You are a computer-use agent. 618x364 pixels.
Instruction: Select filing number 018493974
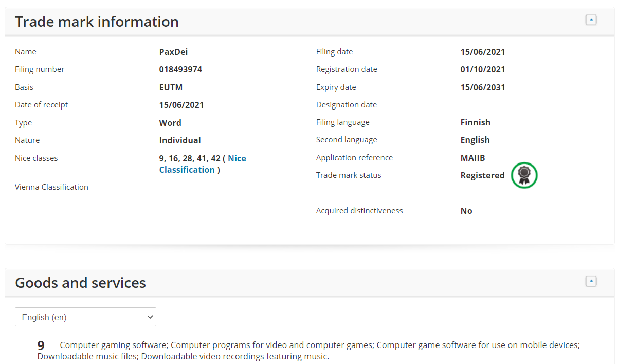click(180, 69)
